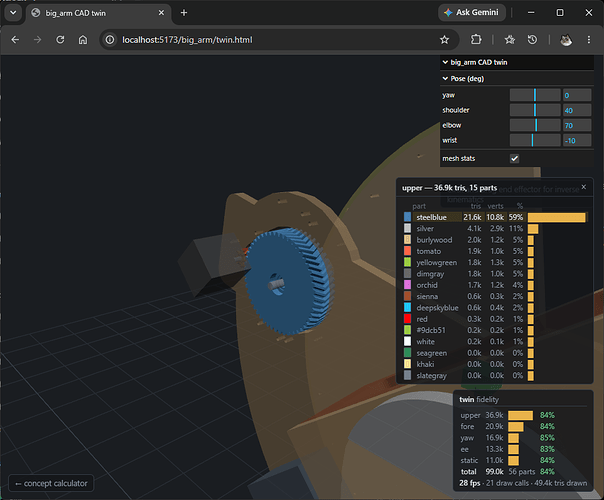Image resolution: width=604 pixels, height=500 pixels.
Task: Go back using browser back arrow
Action: pos(15,40)
